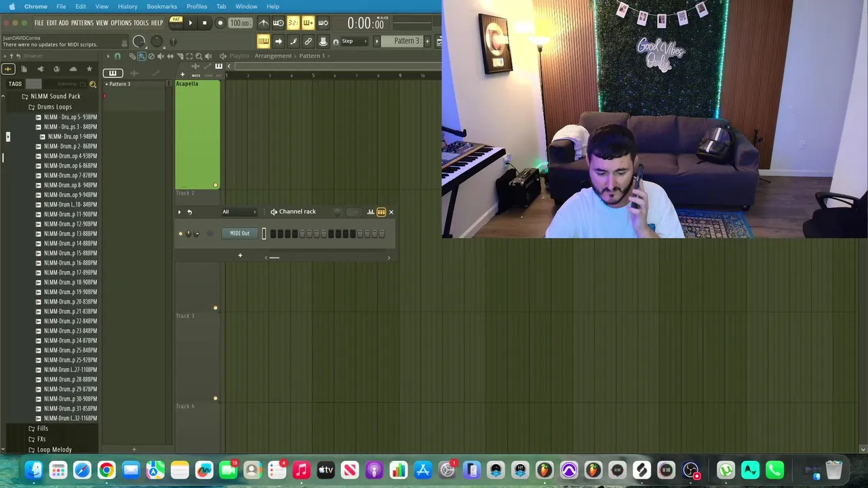The height and width of the screenshot is (488, 868).
Task: Toggle the playlist magnet snap icon
Action: (117, 56)
